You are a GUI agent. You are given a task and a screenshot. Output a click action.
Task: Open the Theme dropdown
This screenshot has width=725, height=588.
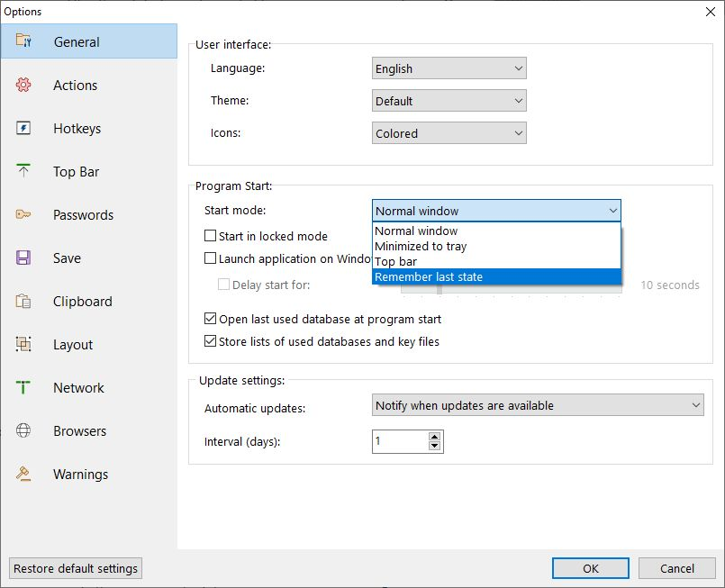(449, 101)
